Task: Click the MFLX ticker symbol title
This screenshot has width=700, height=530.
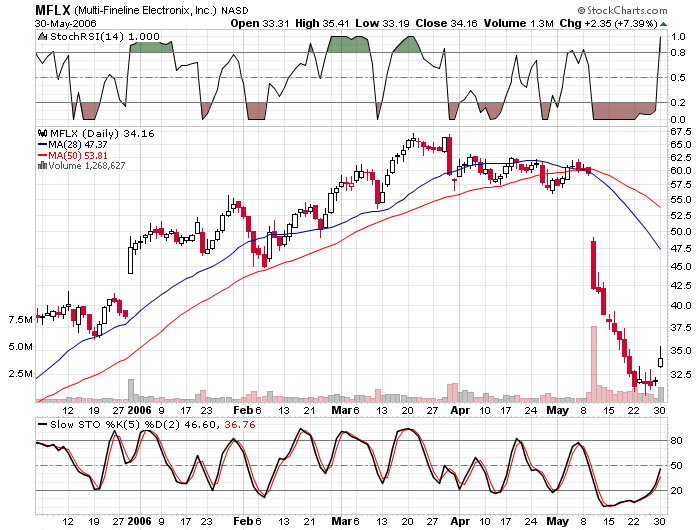Action: tap(53, 10)
